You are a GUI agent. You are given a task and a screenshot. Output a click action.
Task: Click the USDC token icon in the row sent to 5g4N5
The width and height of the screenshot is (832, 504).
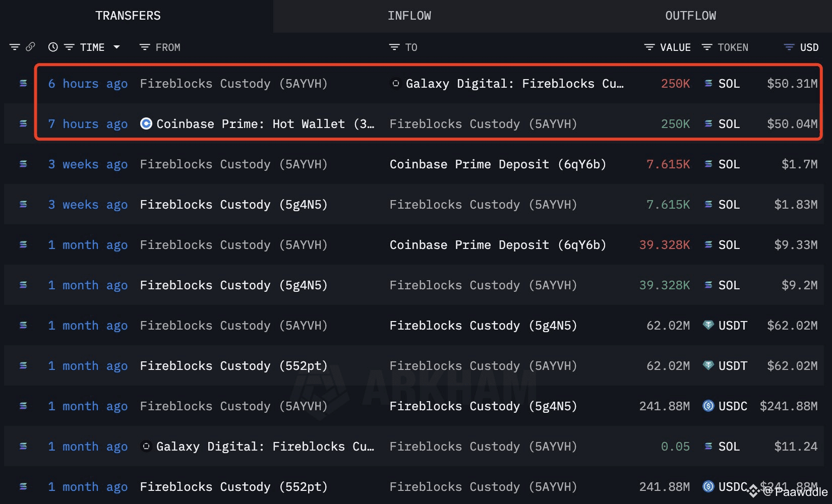(708, 406)
